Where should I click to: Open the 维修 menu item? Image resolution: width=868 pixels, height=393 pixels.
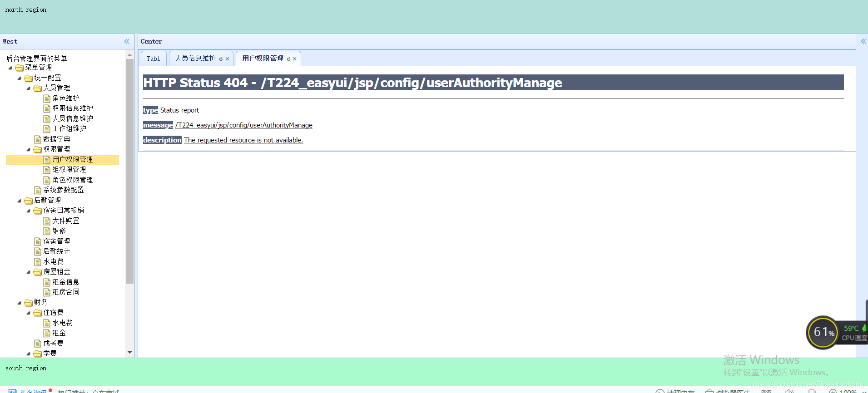pyautogui.click(x=59, y=231)
